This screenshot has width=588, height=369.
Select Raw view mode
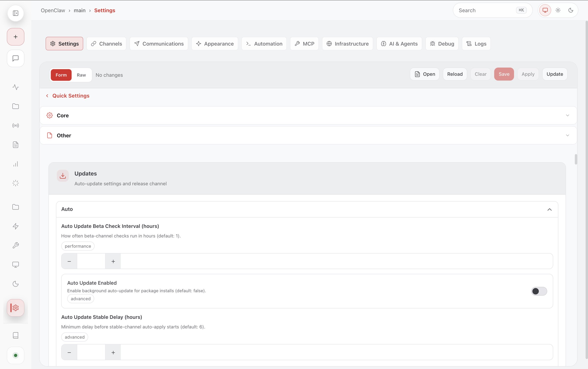click(x=81, y=75)
